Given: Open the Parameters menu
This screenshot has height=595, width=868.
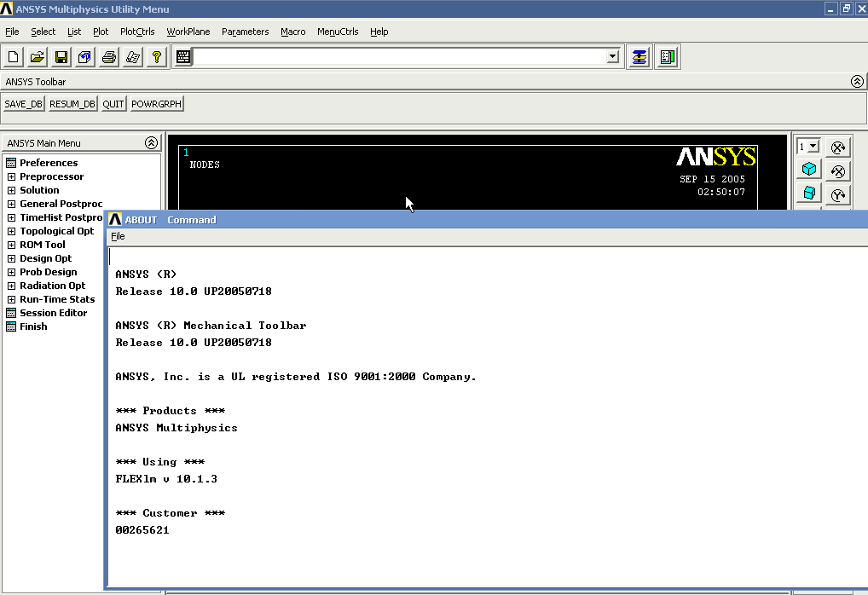Looking at the screenshot, I should pyautogui.click(x=246, y=32).
